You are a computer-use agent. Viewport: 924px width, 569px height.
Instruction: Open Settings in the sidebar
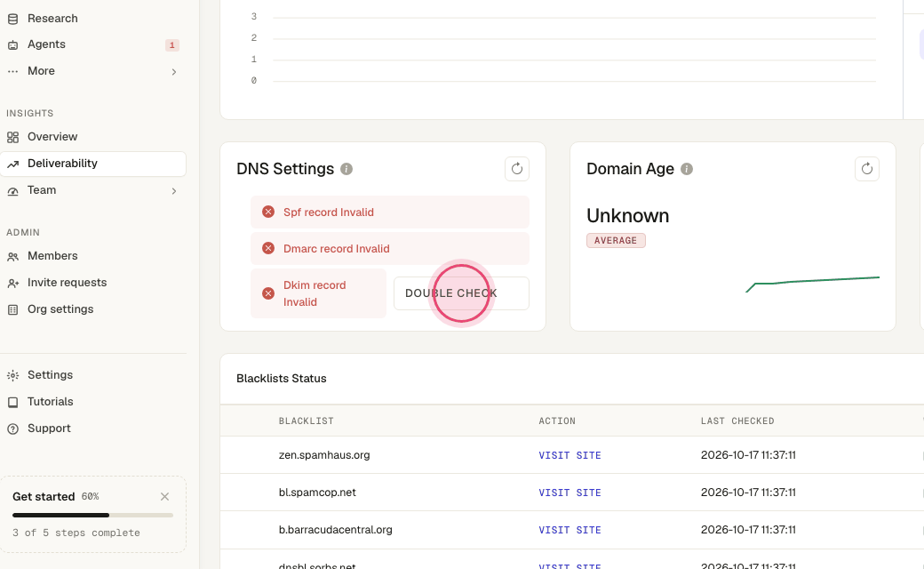50,375
